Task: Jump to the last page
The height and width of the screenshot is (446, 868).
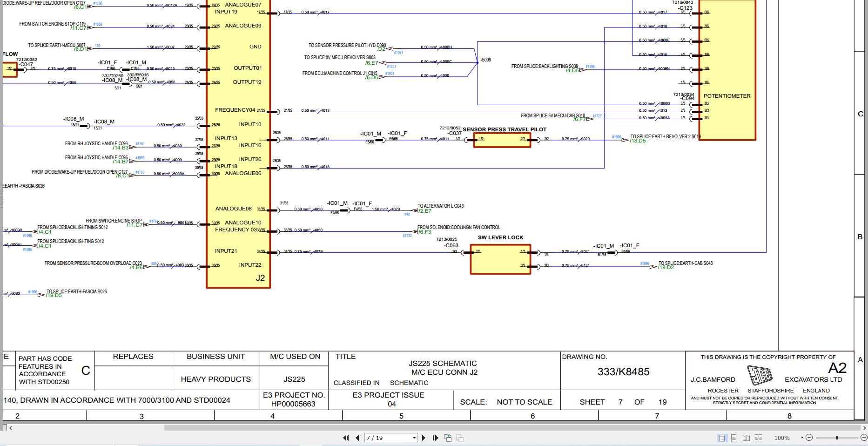Action: pos(435,438)
